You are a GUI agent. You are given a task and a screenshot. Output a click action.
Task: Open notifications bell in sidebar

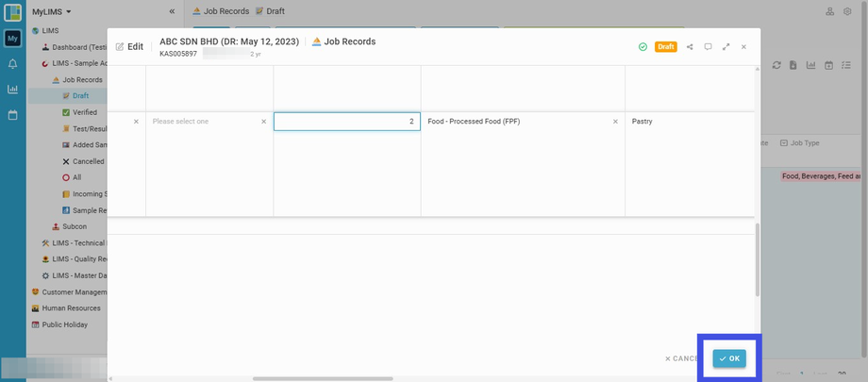[12, 64]
